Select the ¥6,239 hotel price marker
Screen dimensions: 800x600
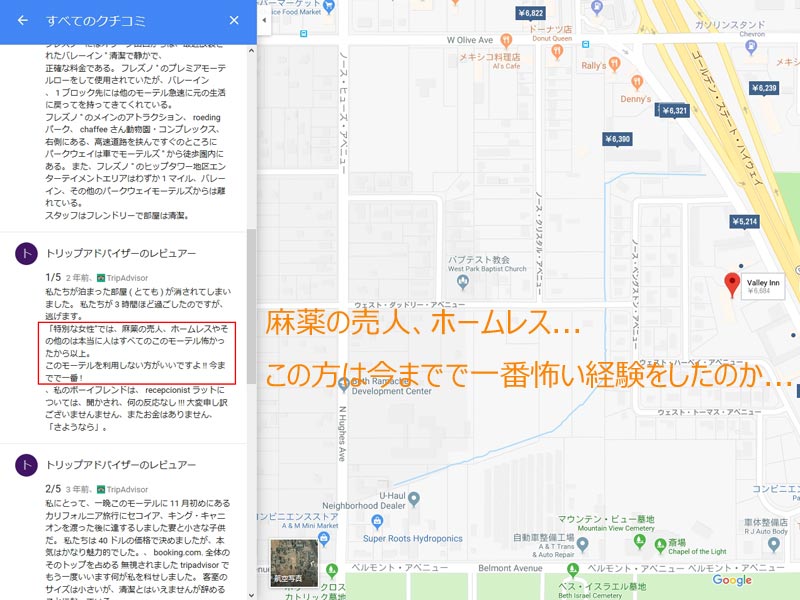click(x=764, y=88)
